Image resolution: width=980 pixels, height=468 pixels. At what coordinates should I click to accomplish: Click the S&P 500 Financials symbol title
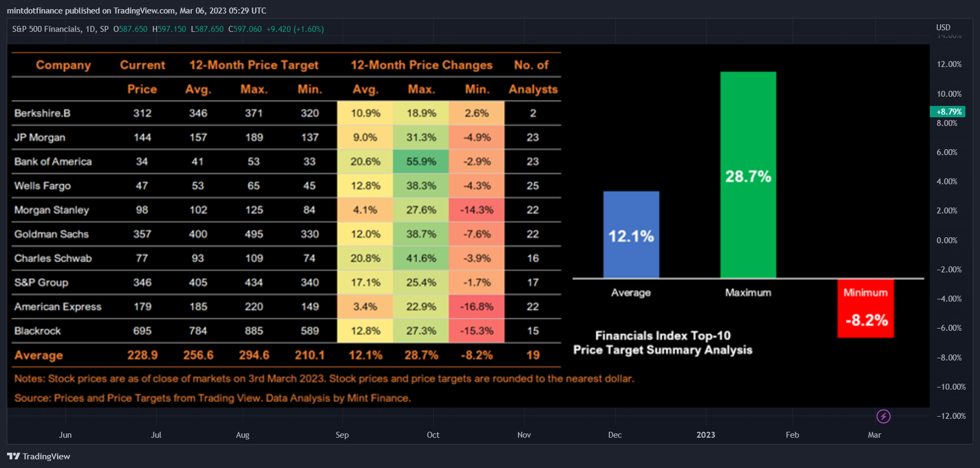point(47,29)
